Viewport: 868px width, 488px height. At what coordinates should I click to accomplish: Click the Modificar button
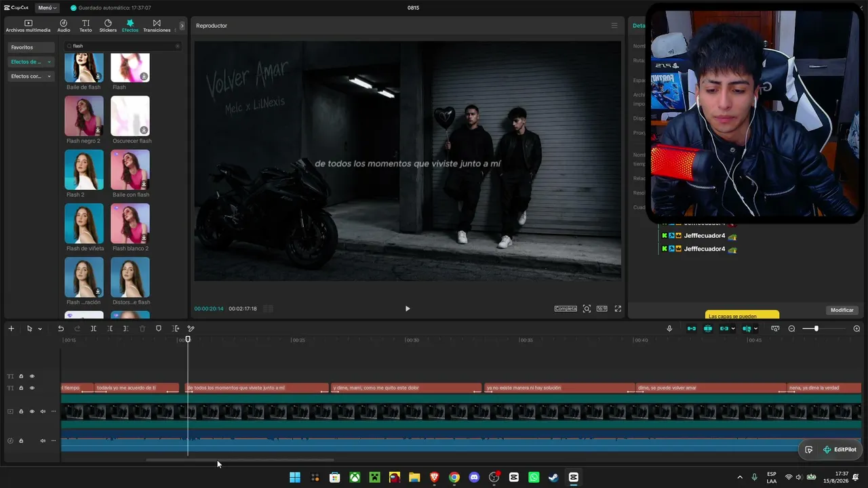pos(842,310)
